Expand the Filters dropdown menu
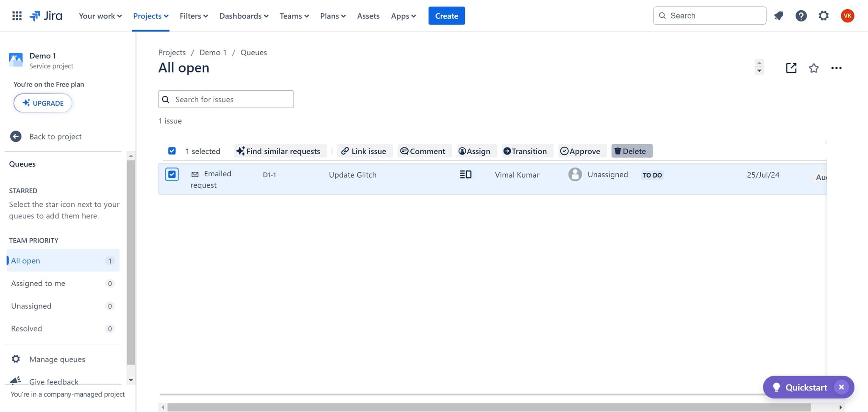Screen dimensions: 868x412 point(193,16)
